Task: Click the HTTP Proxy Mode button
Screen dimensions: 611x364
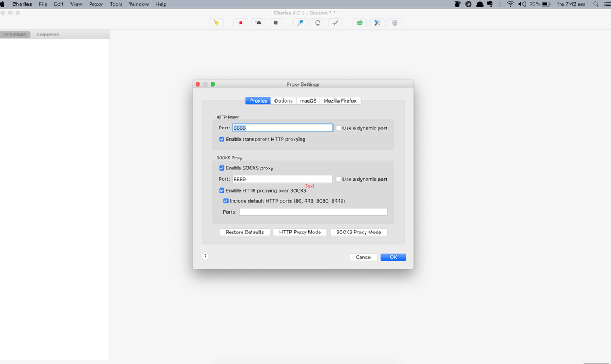Action: pos(300,232)
